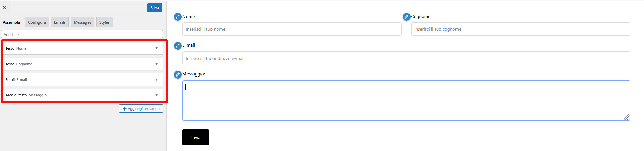
Task: Submit the form with the Invia button
Action: [196, 137]
